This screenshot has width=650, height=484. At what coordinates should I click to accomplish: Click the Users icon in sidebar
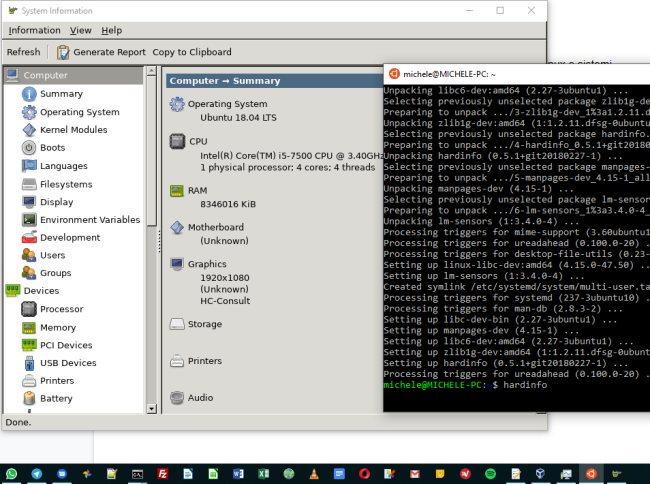(29, 255)
